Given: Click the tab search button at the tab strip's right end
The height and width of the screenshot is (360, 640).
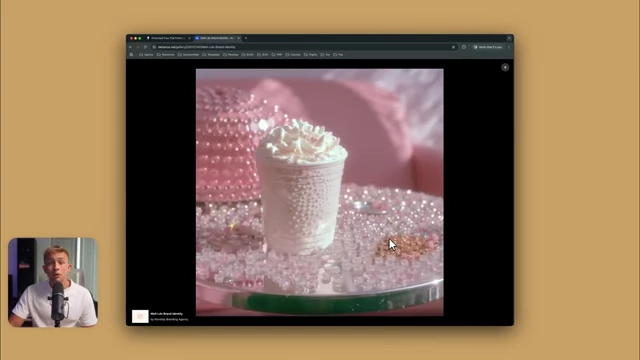Looking at the screenshot, I should (x=509, y=38).
